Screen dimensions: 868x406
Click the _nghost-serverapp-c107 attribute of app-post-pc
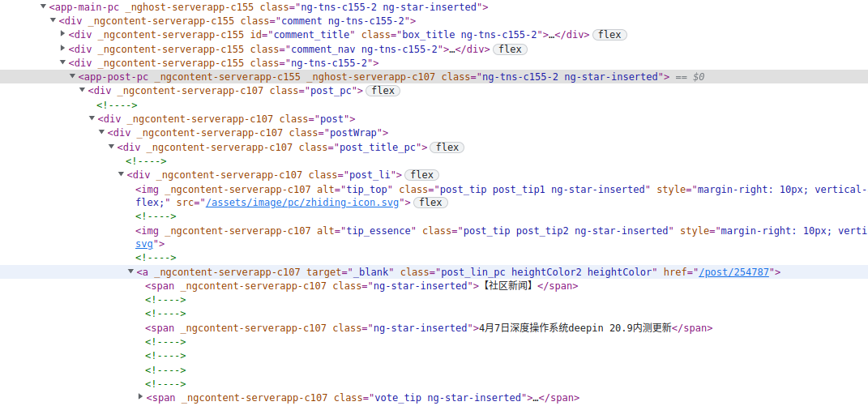pyautogui.click(x=371, y=76)
